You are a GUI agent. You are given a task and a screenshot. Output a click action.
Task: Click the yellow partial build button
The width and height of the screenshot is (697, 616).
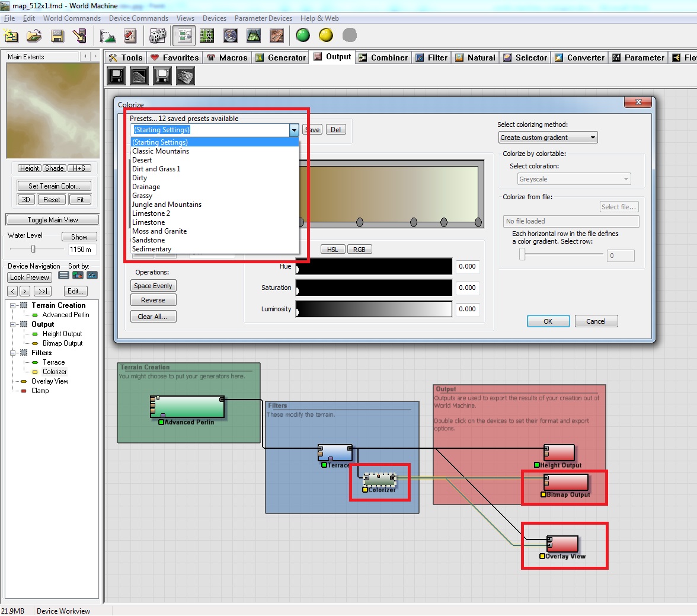click(x=326, y=35)
